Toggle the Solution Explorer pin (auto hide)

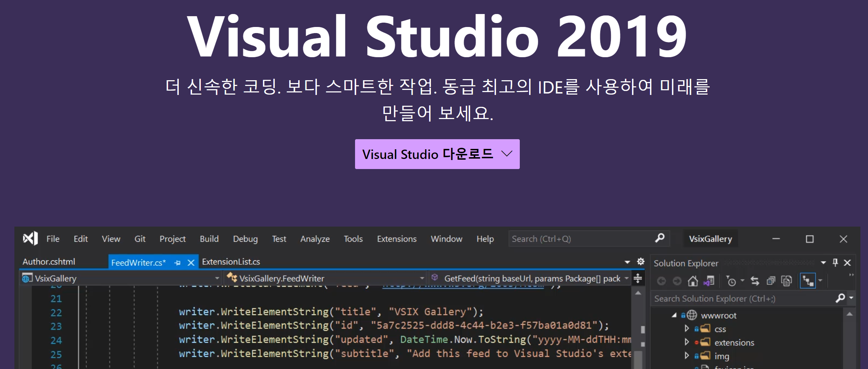[835, 263]
